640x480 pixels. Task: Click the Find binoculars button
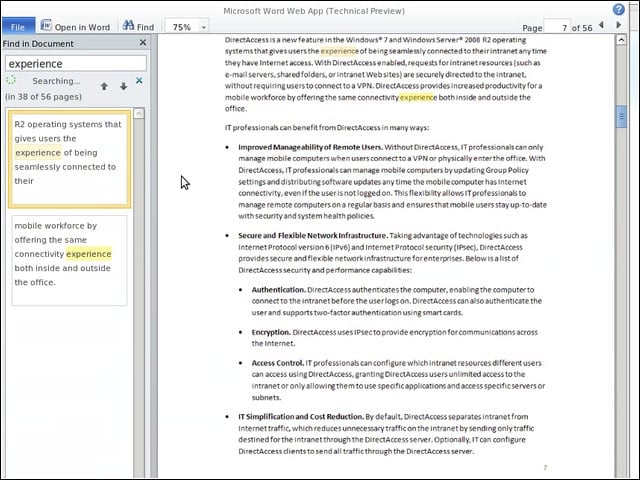[x=139, y=27]
